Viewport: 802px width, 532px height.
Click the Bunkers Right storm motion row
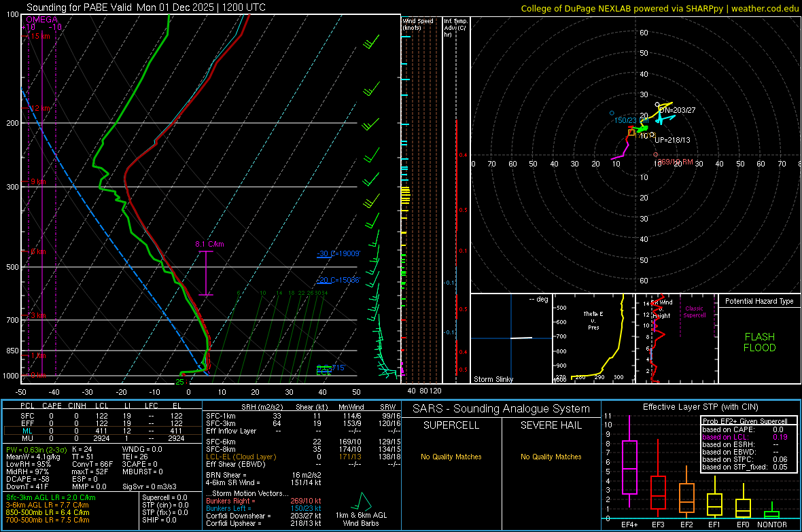point(264,501)
